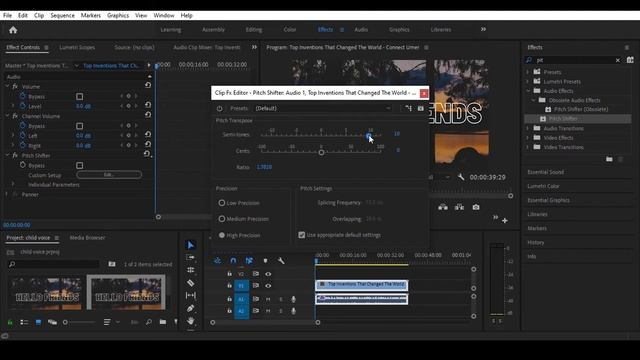Select the Pen tool

pos(191,308)
